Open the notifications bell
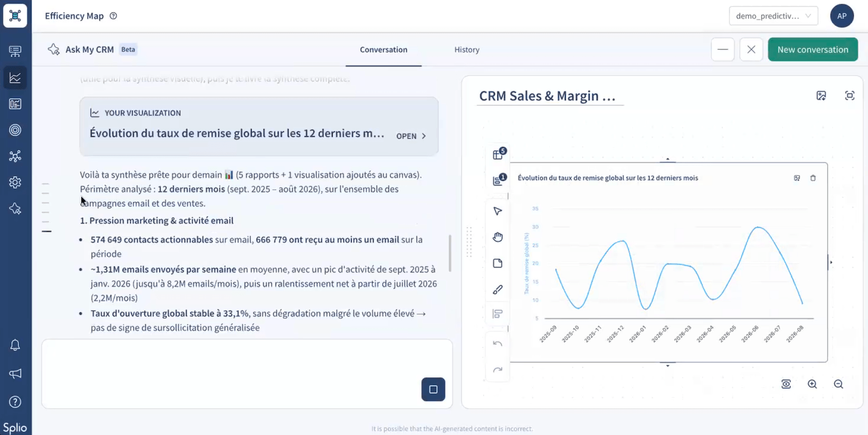 15,345
